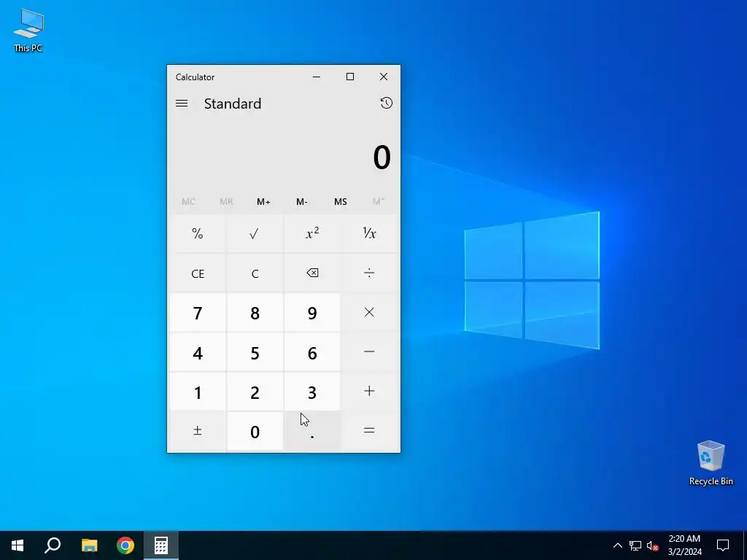Open the Windows Start menu
The width and height of the screenshot is (747, 560).
18,545
